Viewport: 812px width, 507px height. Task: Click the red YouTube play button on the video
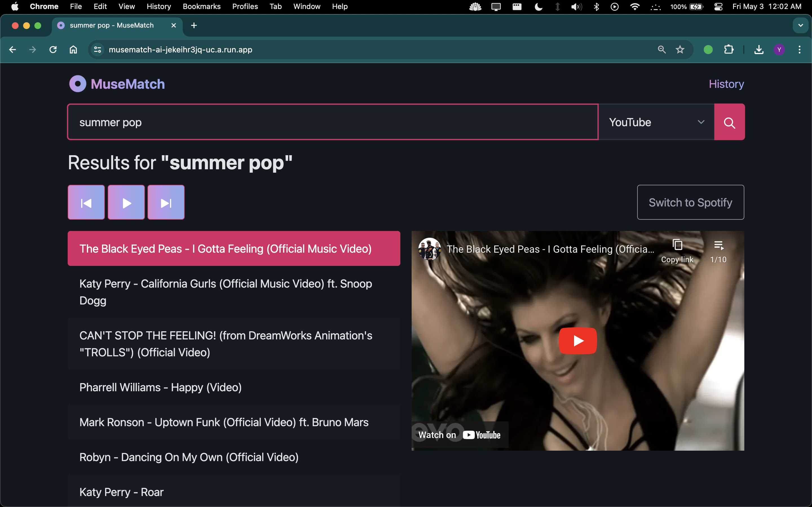[x=577, y=341]
